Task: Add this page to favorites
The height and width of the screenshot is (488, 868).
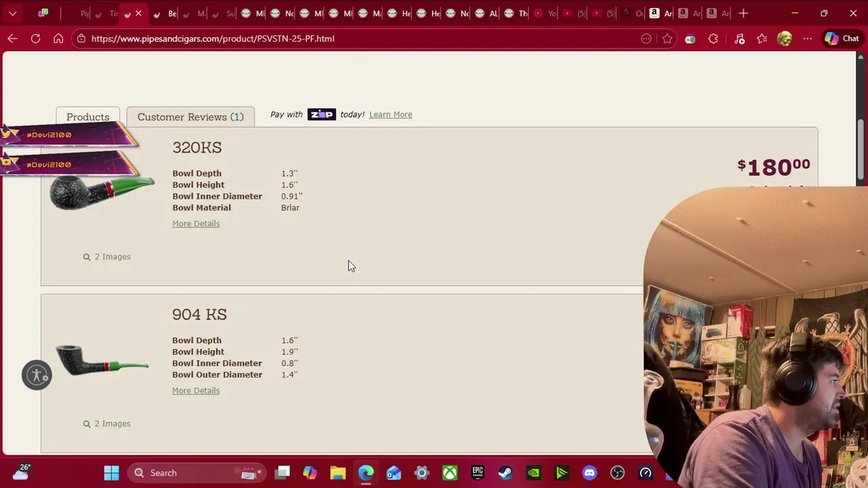Action: coord(667,39)
